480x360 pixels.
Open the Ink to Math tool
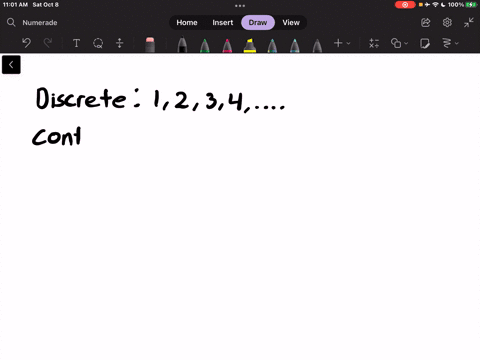pos(374,43)
